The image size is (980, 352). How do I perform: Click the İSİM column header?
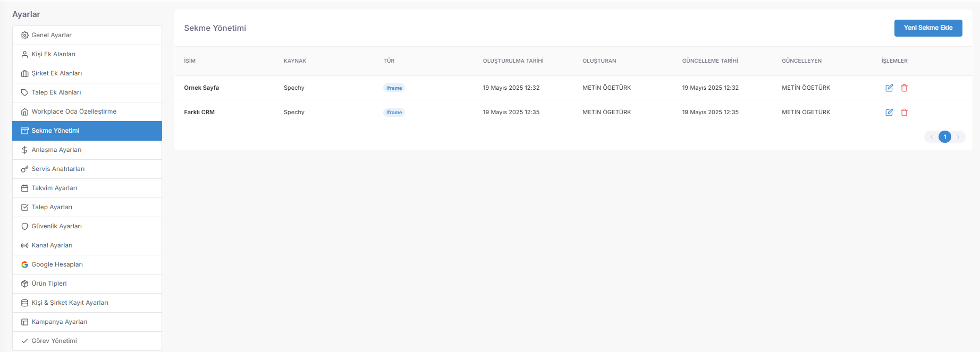pyautogui.click(x=190, y=61)
